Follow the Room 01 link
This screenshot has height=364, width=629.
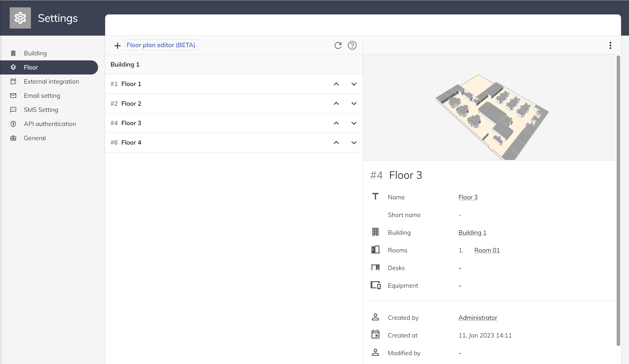tap(487, 250)
